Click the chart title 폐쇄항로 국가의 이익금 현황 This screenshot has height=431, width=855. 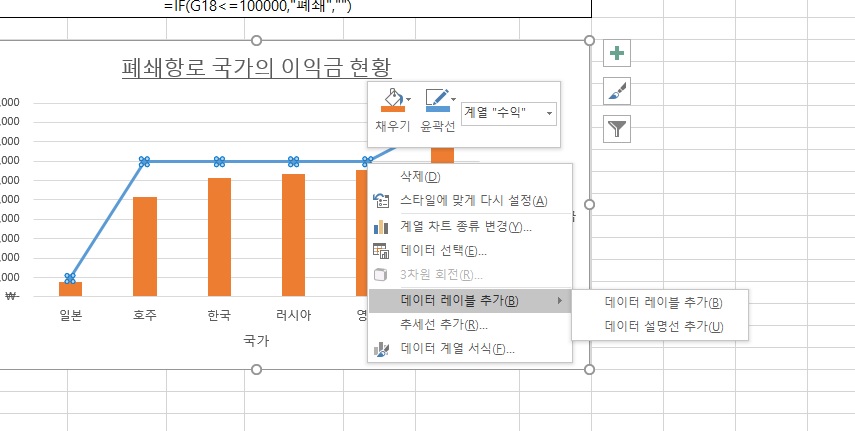click(255, 68)
